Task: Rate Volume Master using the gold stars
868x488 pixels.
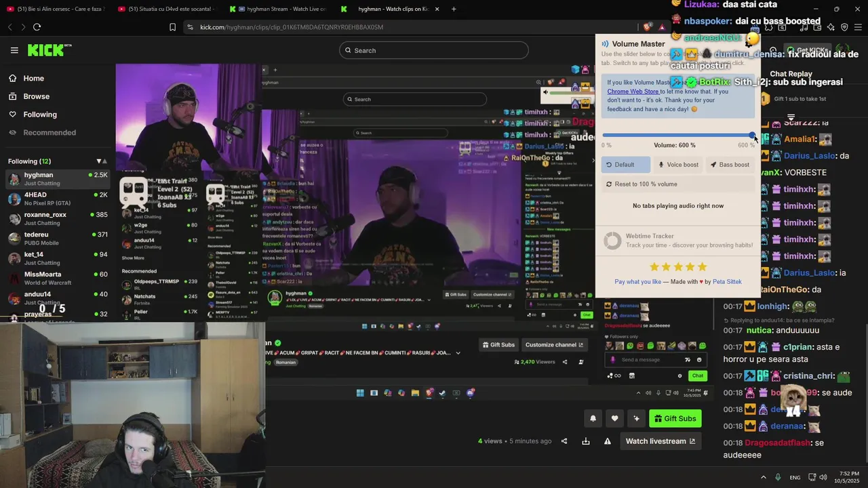Action: click(x=678, y=267)
